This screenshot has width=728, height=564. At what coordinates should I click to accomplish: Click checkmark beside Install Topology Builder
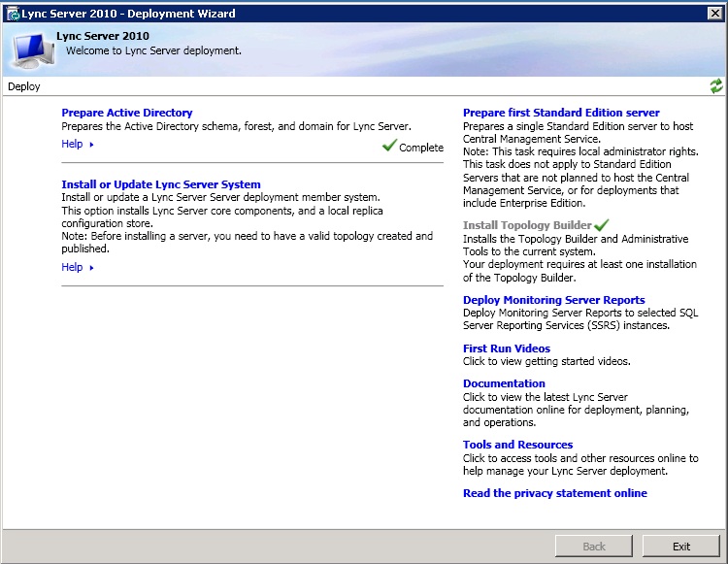tap(602, 224)
